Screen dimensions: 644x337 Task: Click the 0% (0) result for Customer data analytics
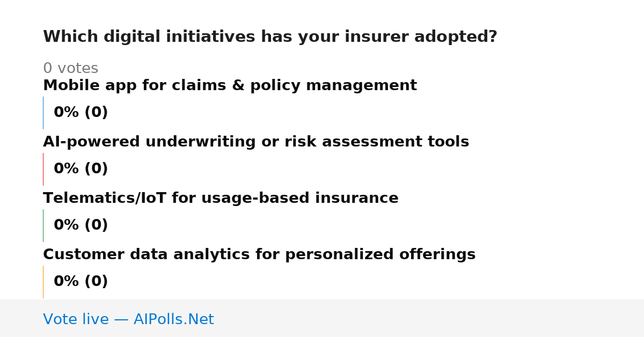80,282
